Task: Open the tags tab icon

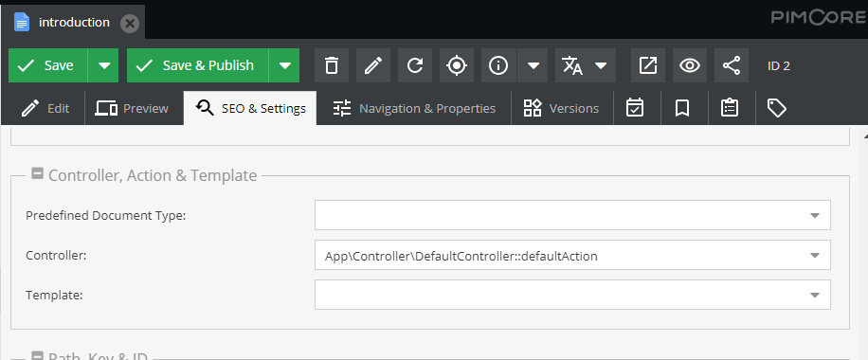Action: point(777,108)
